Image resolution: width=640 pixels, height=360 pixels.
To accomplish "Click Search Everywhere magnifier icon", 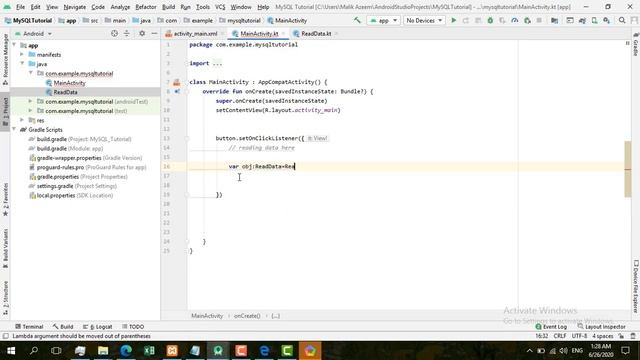I will click(622, 20).
